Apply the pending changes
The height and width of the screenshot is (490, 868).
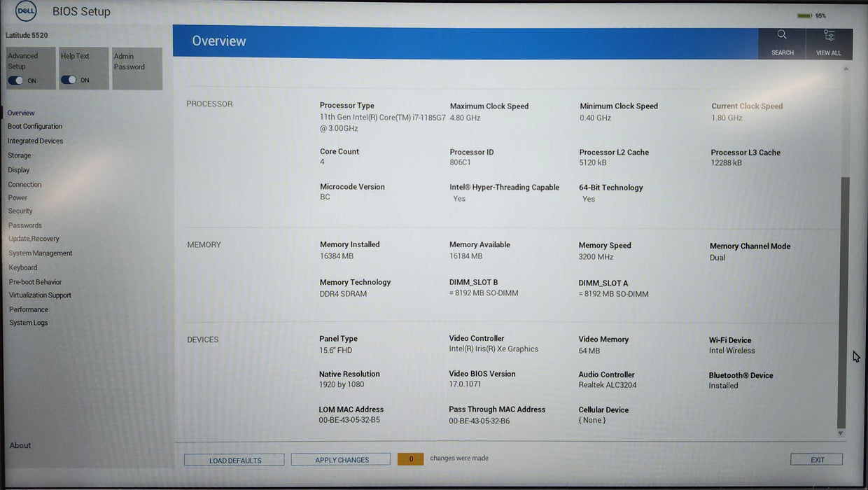coord(341,460)
